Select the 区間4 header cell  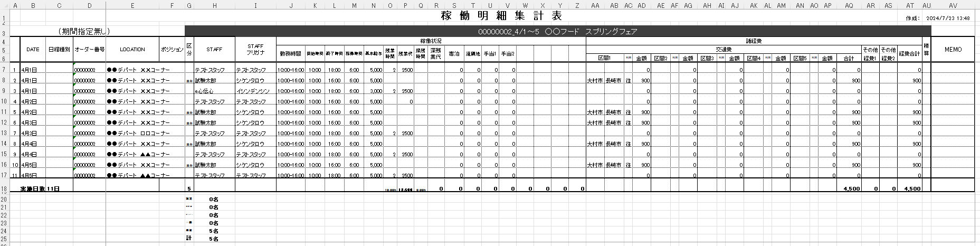(754, 58)
